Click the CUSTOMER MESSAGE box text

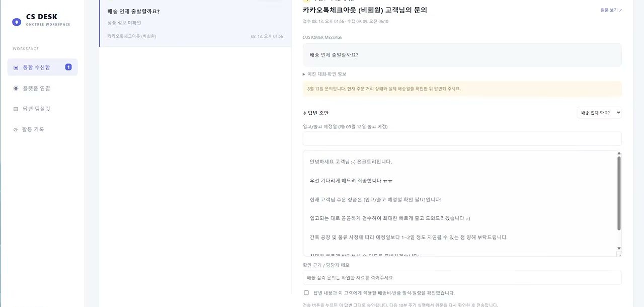point(334,55)
